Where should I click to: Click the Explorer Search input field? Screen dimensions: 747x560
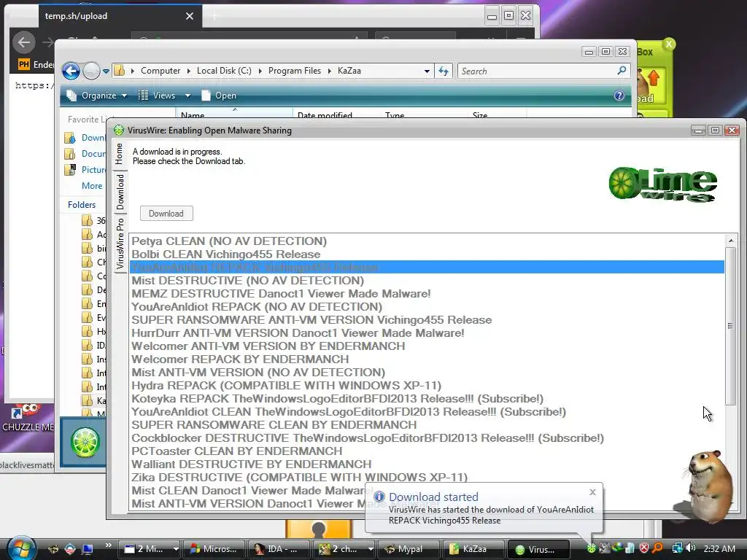(x=538, y=71)
